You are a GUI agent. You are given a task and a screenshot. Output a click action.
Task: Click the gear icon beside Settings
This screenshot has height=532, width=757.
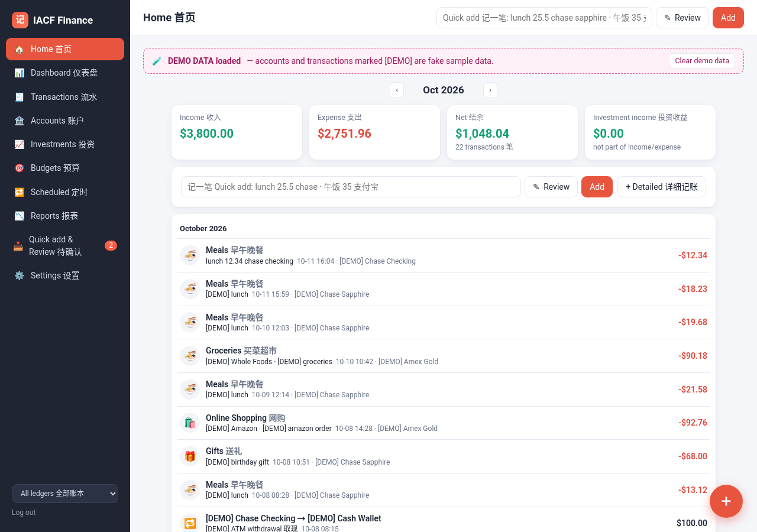[x=20, y=275]
